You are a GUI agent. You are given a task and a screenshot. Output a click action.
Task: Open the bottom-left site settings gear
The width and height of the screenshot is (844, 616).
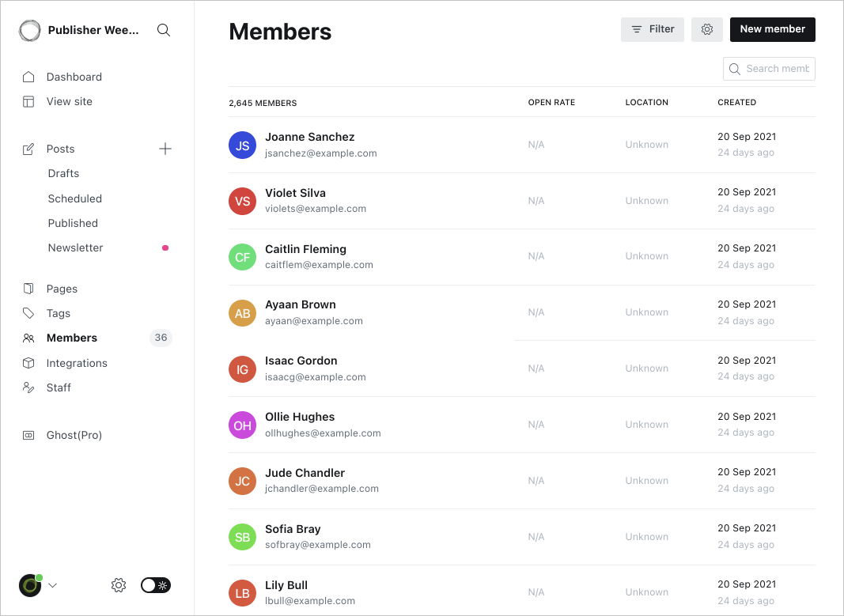click(x=119, y=585)
